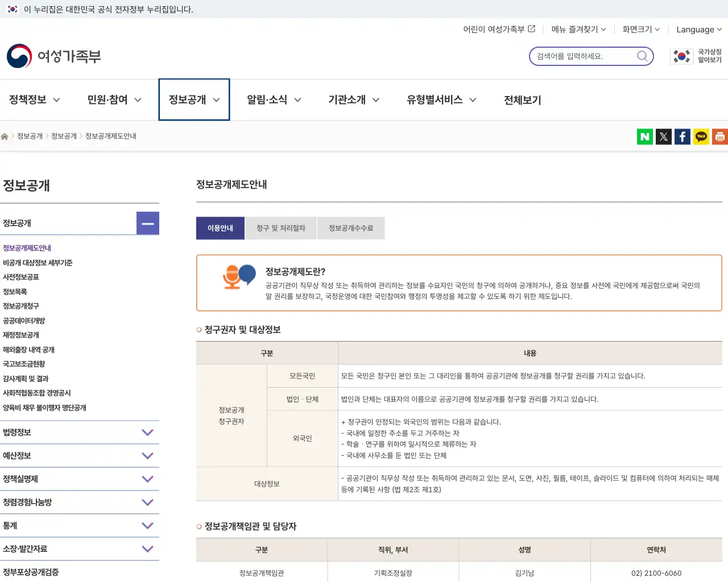Expand the 소장·발간자료 sidebar section
This screenshot has width=728, height=582.
tap(147, 549)
